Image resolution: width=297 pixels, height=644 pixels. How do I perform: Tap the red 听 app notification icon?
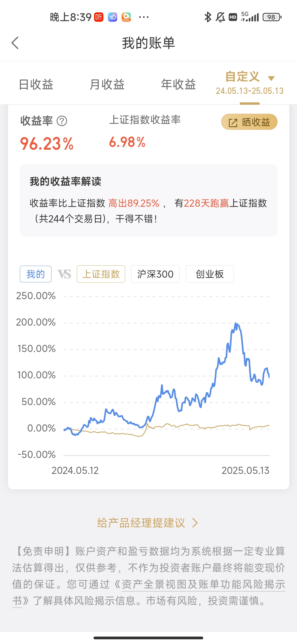pos(99,17)
